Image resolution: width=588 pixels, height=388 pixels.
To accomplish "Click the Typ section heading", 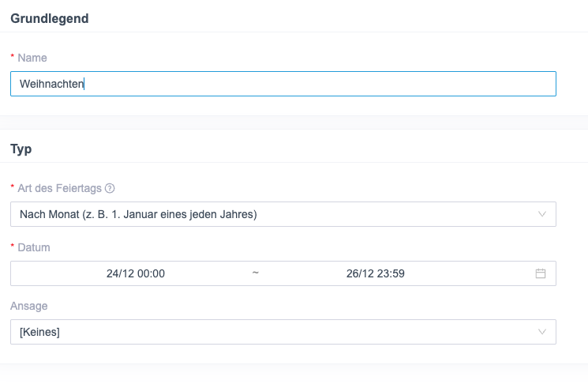I will point(21,149).
